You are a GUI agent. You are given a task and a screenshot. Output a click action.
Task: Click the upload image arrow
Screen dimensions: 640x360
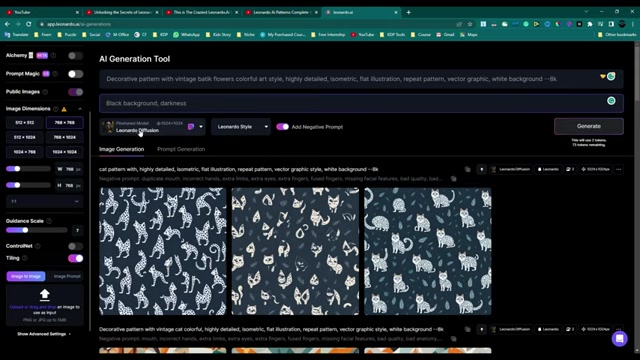point(44,294)
